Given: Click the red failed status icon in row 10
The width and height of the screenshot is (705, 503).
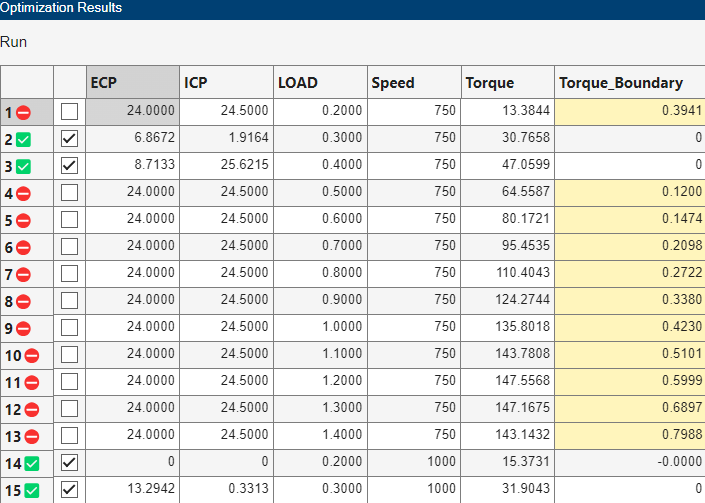Looking at the screenshot, I should click(32, 355).
